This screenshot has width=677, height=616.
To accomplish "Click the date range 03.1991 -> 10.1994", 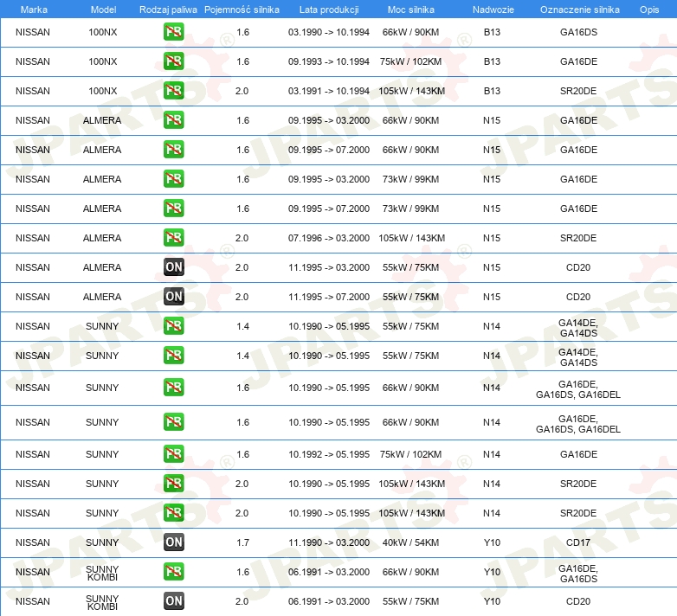I will coord(329,91).
